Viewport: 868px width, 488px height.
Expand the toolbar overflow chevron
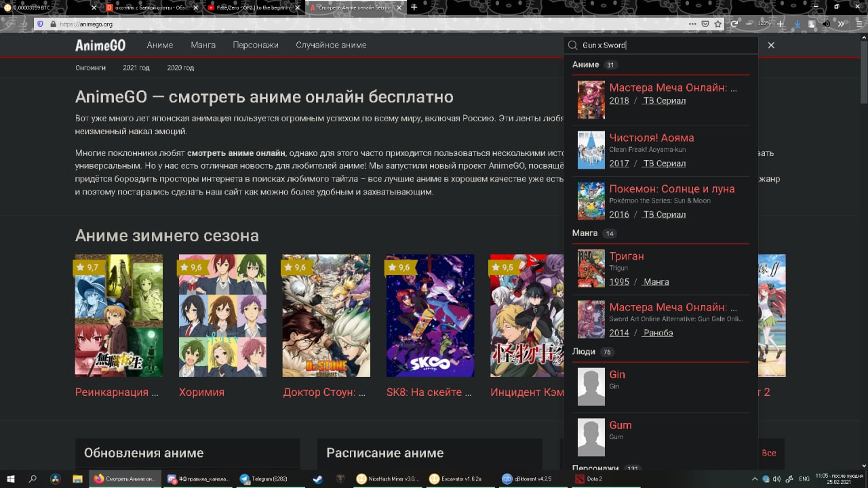point(841,24)
